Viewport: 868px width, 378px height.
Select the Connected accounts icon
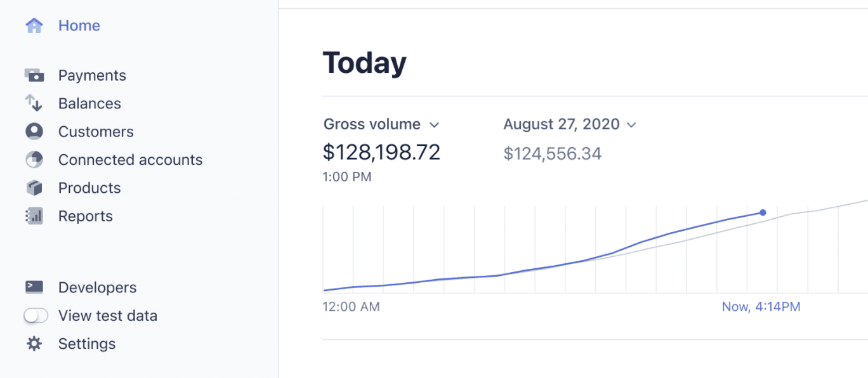35,159
